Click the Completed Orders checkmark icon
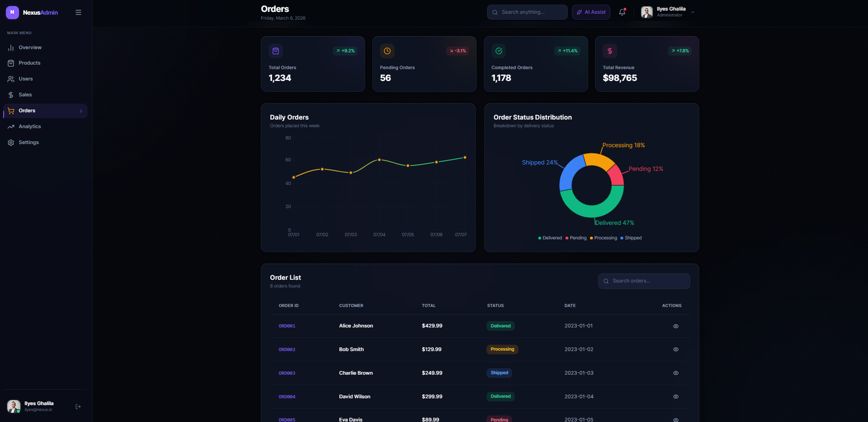Screen dimensions: 868x422 coord(499,51)
